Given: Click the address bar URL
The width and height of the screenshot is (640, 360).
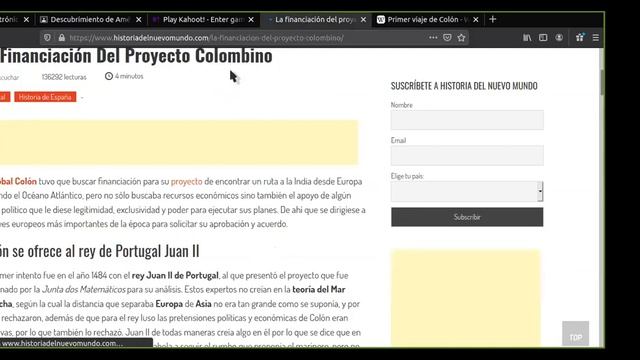Looking at the screenshot, I should tap(206, 38).
